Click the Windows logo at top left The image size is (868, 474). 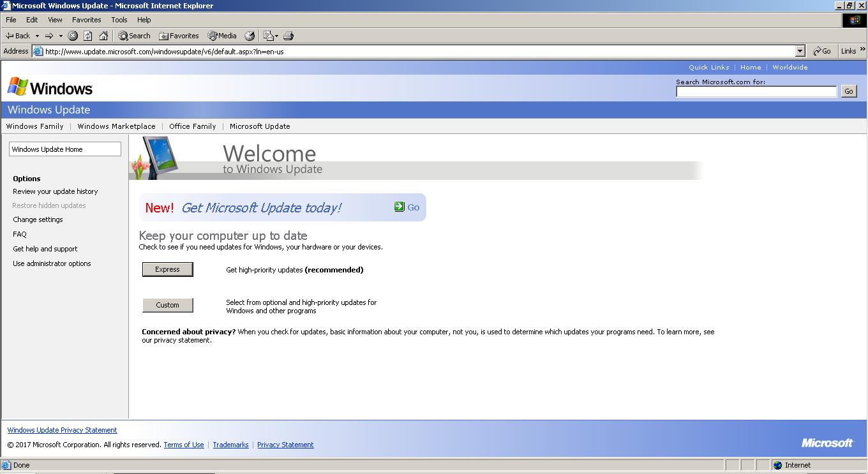50,87
